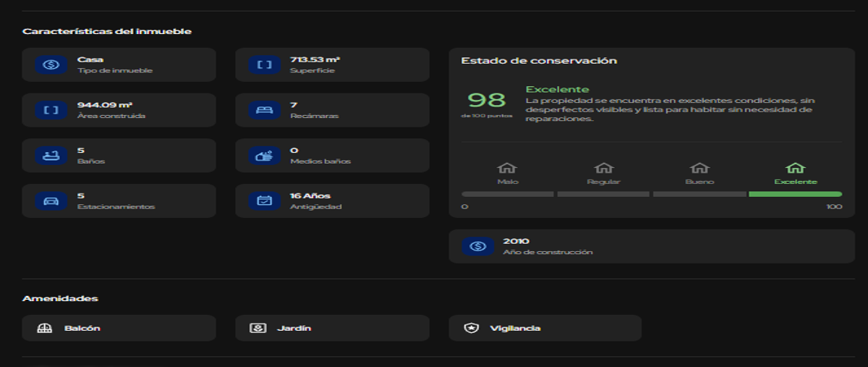Click the 'de 100 puntos' caption
The image size is (868, 367).
tap(486, 116)
